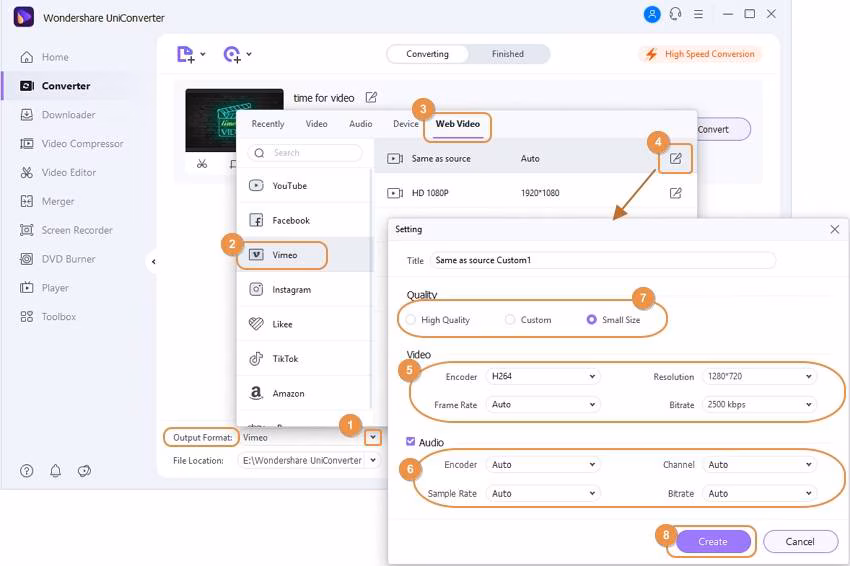
Task: Expand the video Bitrate 2500 kbps dropdown
Action: click(759, 404)
